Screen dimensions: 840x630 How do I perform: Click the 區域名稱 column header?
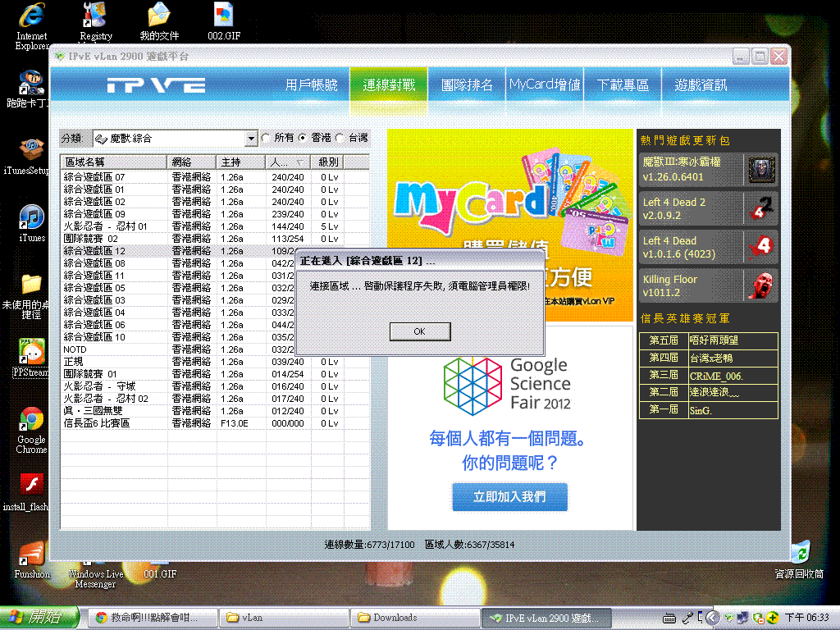pyautogui.click(x=113, y=162)
